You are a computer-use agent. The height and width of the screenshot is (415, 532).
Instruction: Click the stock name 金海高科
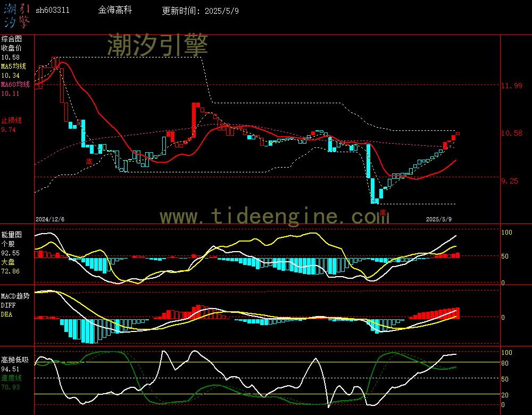[115, 10]
